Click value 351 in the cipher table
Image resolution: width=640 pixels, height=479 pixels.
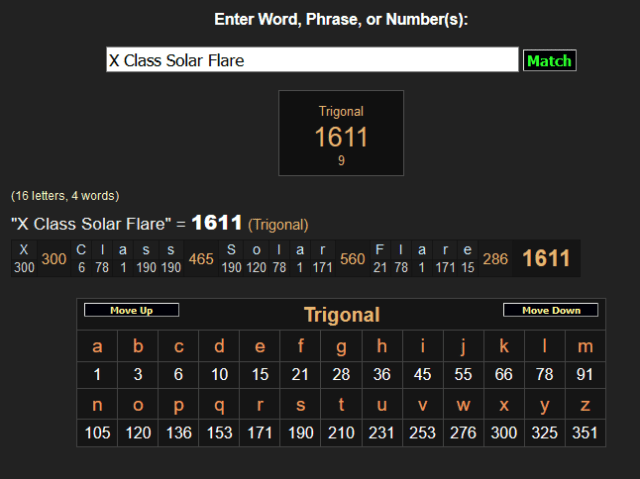pyautogui.click(x=585, y=433)
